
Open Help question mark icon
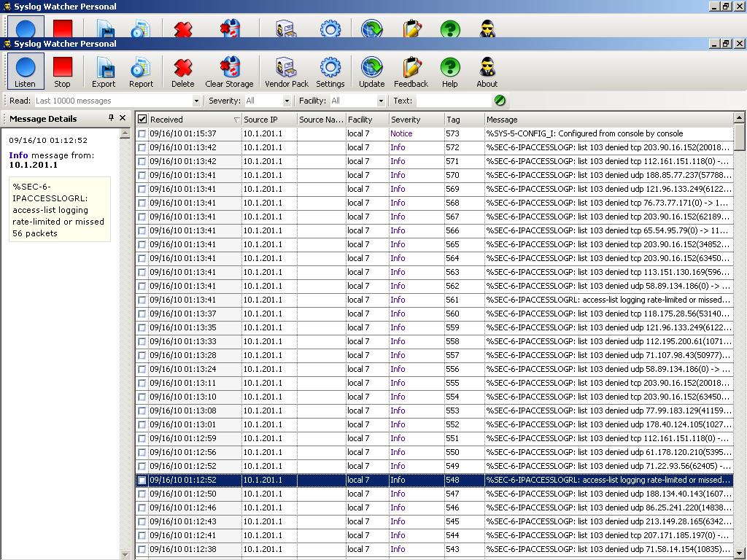click(449, 67)
